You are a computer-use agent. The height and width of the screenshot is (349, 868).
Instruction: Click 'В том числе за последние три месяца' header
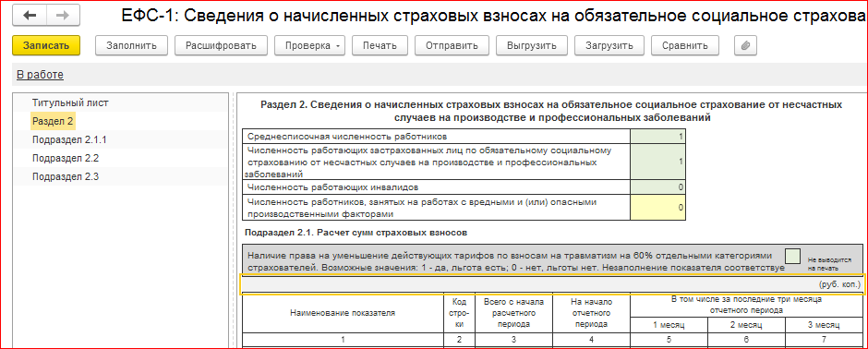[746, 304]
